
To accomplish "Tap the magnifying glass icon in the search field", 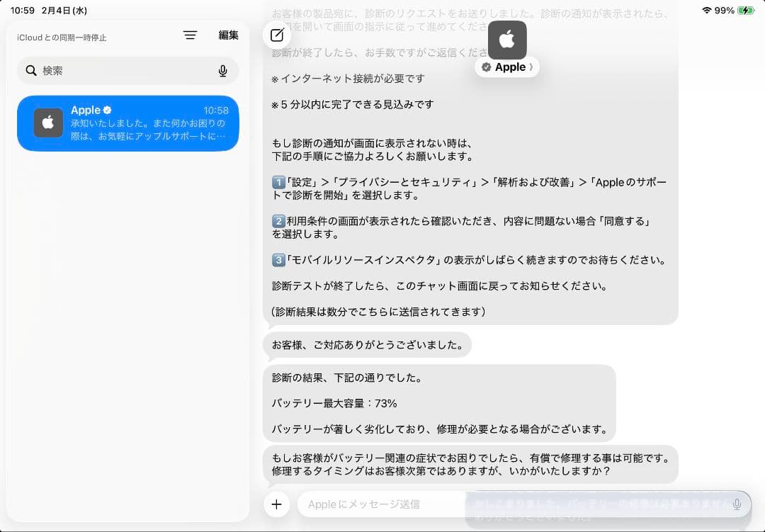I will pos(31,71).
